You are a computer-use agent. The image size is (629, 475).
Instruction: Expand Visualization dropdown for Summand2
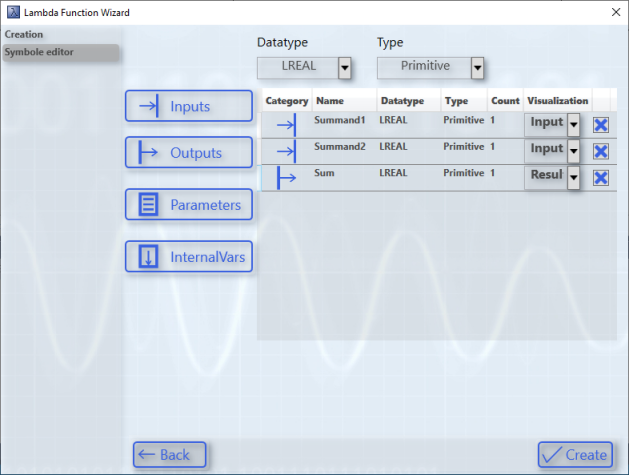(573, 151)
